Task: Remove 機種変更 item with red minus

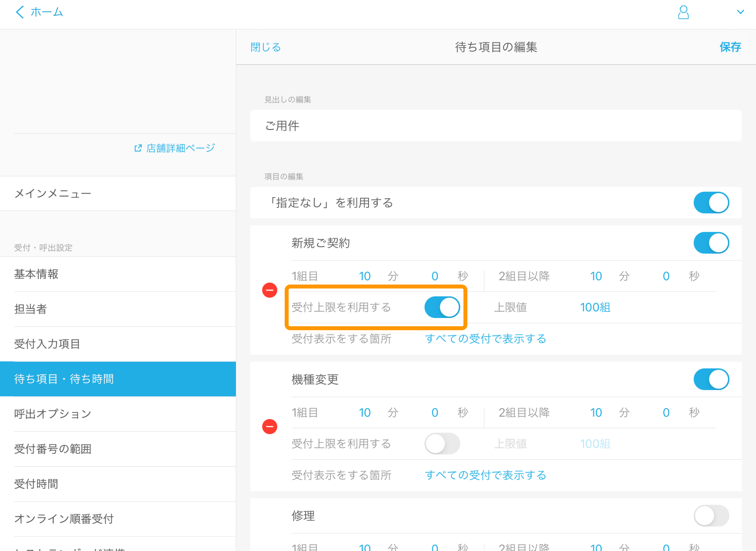Action: pos(270,427)
